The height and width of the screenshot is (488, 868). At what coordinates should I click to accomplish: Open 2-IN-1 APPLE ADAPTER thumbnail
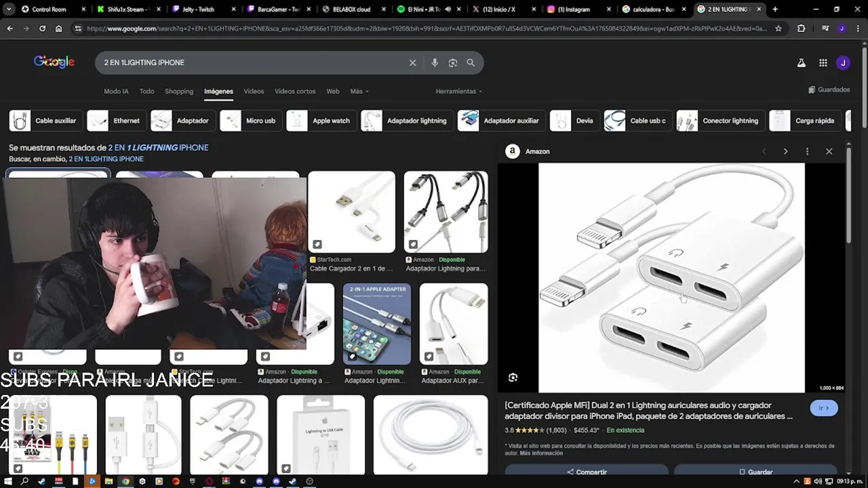[376, 324]
